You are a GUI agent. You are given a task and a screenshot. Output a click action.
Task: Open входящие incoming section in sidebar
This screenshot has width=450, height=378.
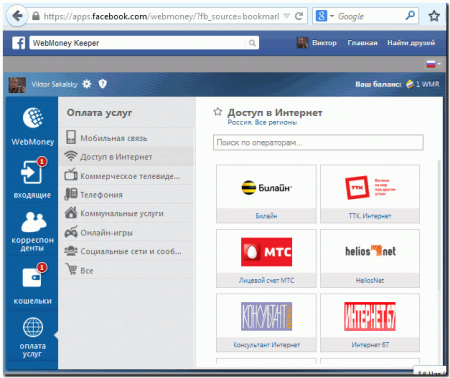click(x=32, y=178)
